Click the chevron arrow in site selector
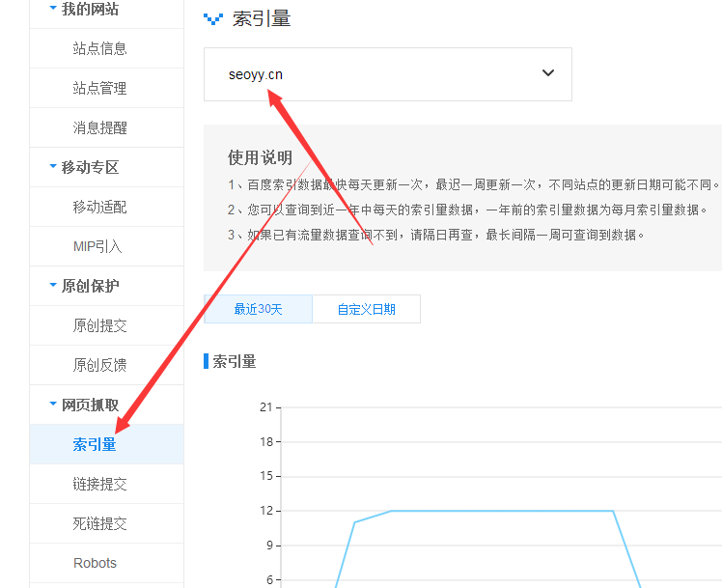This screenshot has width=722, height=588. (548, 73)
